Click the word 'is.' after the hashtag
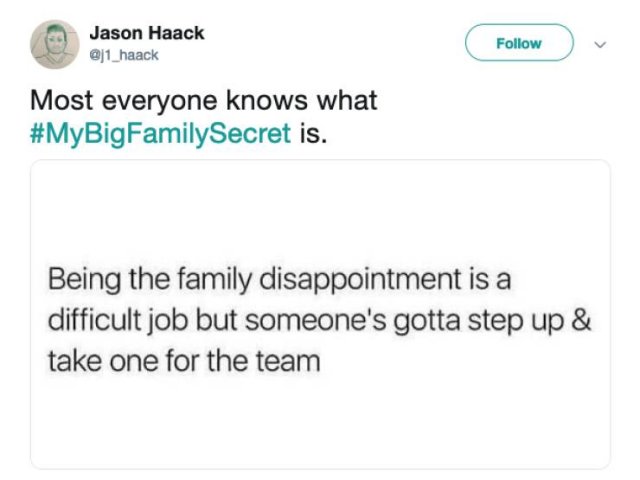 pyautogui.click(x=313, y=133)
